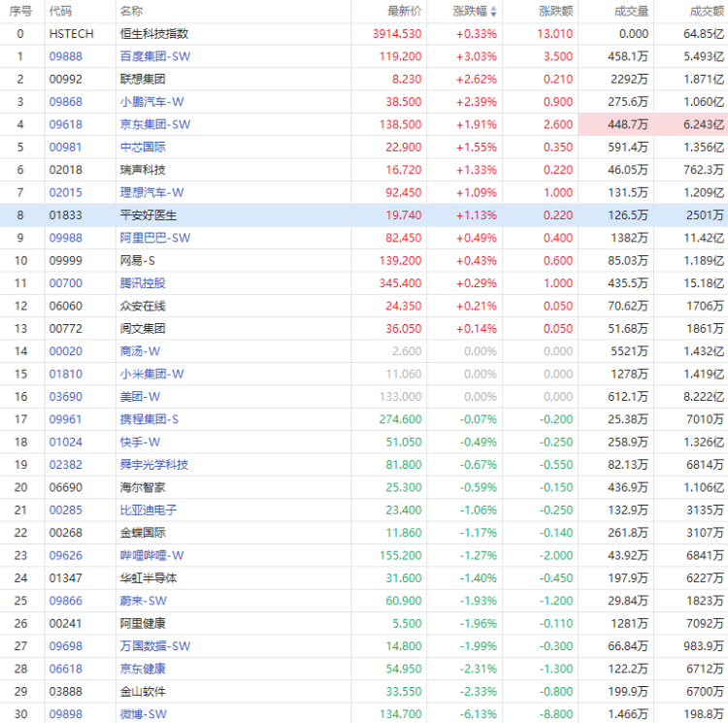Image resolution: width=728 pixels, height=723 pixels.
Task: Select the 华虹半导体 row name
Action: pos(149,578)
